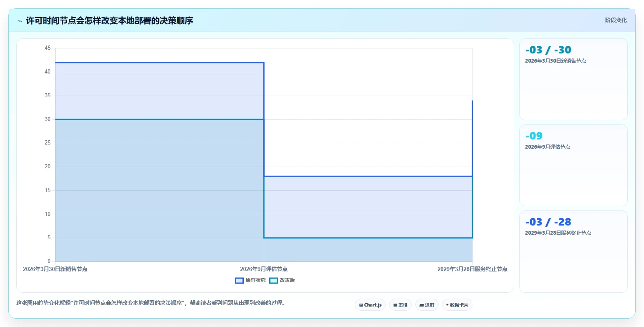The height and width of the screenshot is (327, 644).
Task: Click the y-axis value 15
Action: click(47, 190)
